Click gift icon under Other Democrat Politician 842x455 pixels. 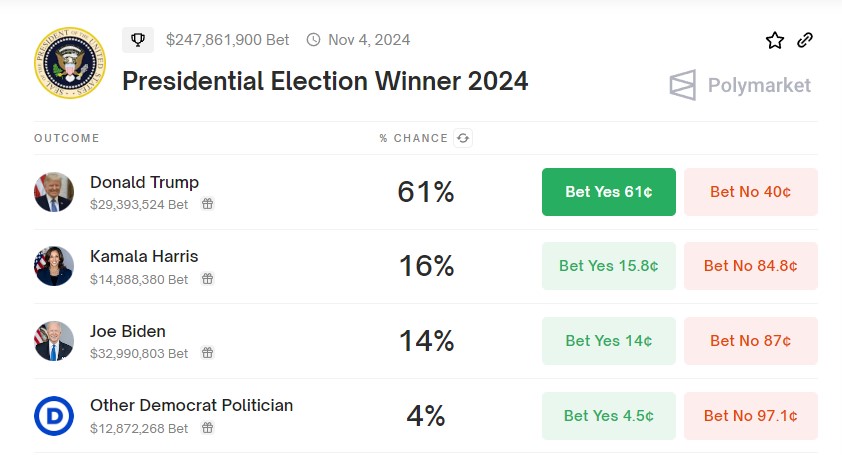(x=208, y=428)
